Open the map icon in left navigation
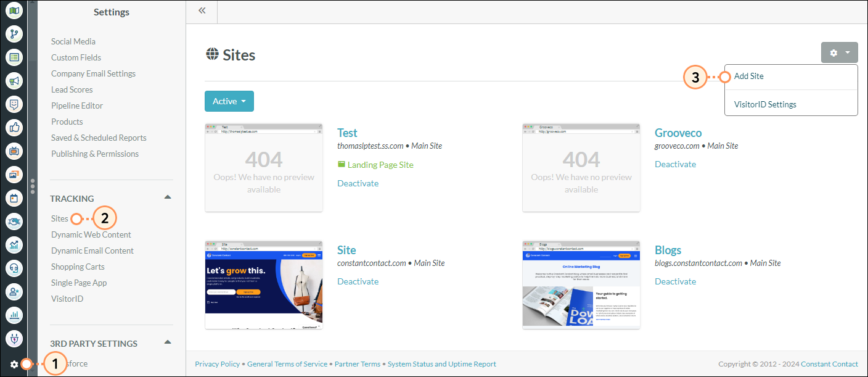Image resolution: width=868 pixels, height=377 pixels. [14, 10]
